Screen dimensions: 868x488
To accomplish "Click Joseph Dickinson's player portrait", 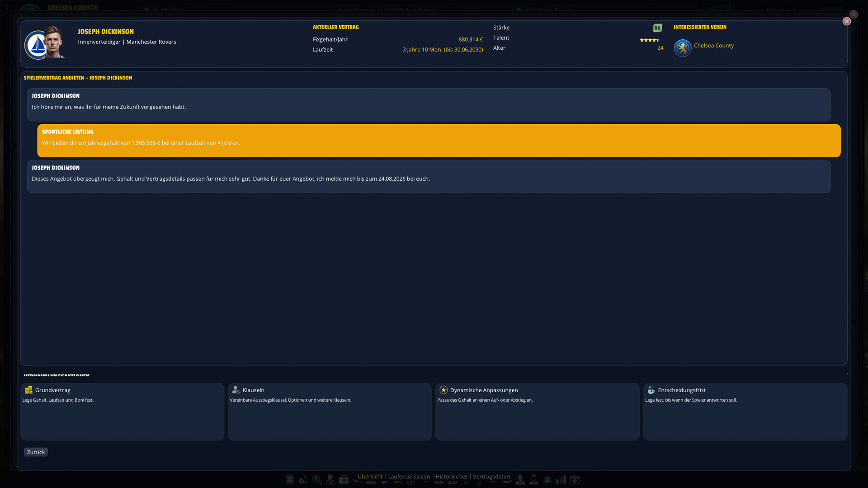I will pyautogui.click(x=54, y=42).
